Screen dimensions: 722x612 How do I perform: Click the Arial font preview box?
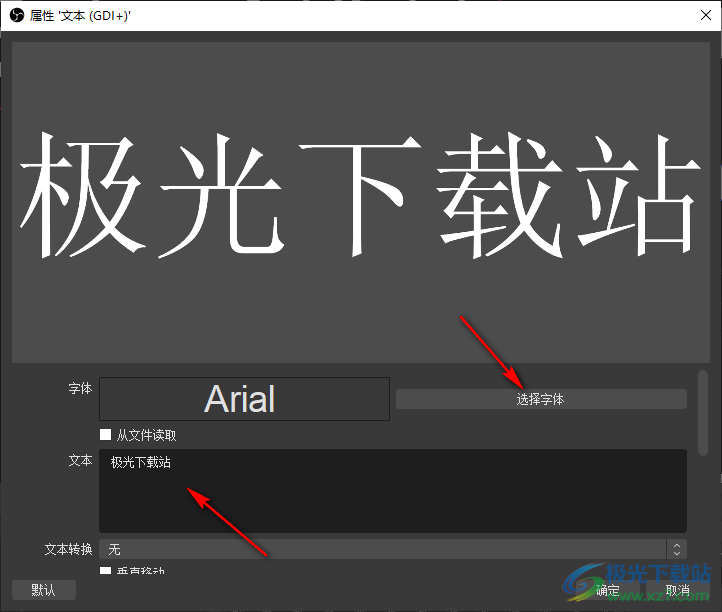tap(245, 399)
